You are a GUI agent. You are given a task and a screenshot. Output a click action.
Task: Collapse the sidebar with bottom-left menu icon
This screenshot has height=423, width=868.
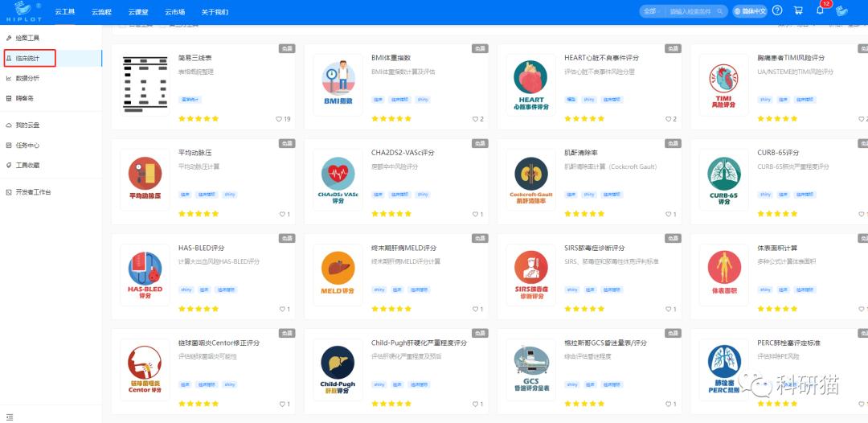point(10,417)
